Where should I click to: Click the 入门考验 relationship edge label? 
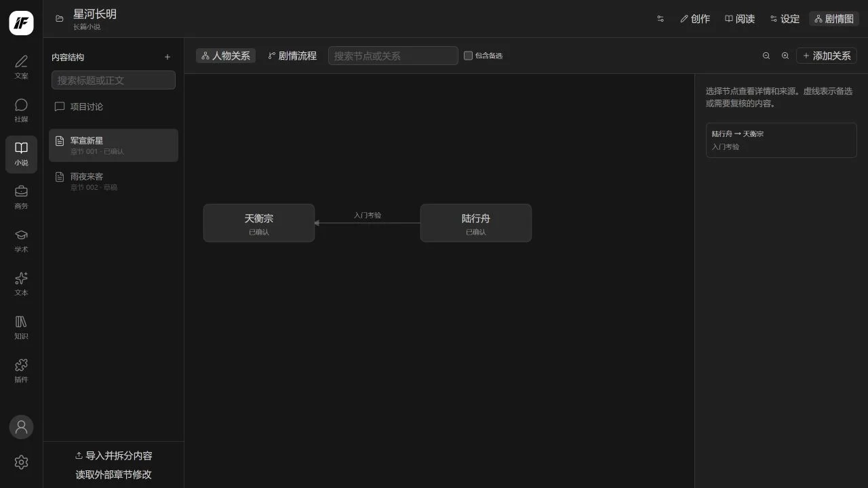(368, 215)
